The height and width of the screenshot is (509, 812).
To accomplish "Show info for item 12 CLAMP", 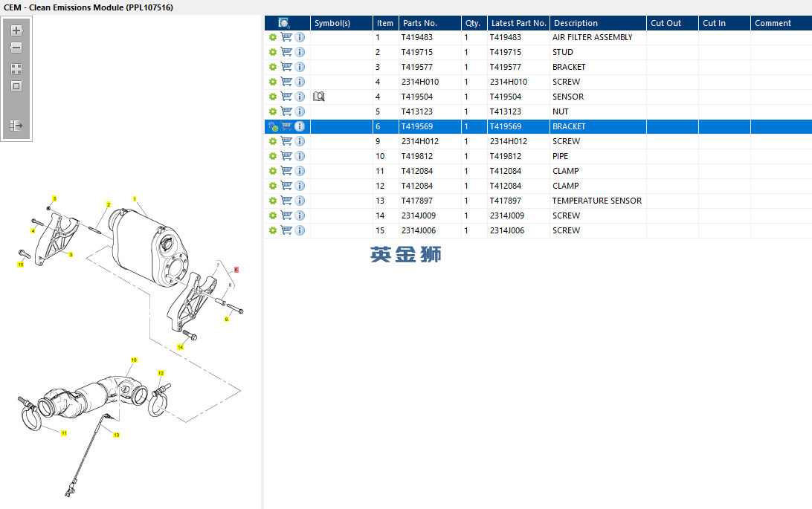I will [300, 186].
